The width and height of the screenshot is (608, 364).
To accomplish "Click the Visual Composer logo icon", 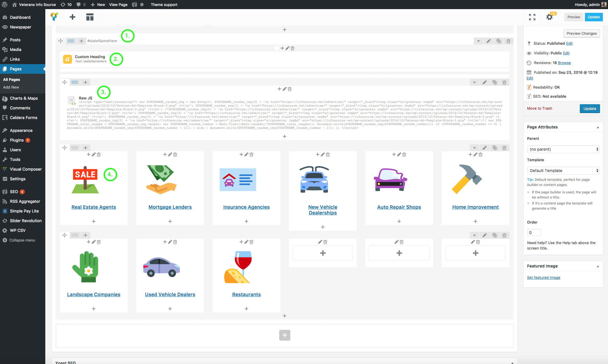I will [x=54, y=17].
